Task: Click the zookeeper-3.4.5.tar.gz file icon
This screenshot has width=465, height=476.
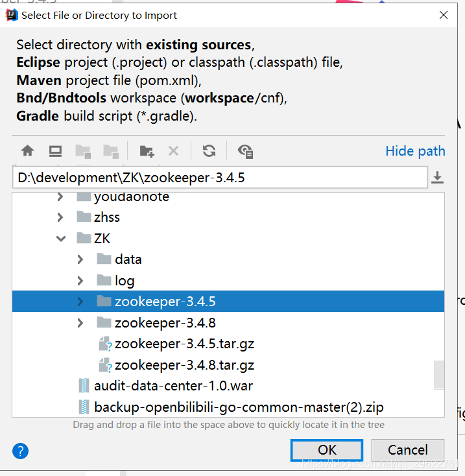Action: pyautogui.click(x=105, y=344)
